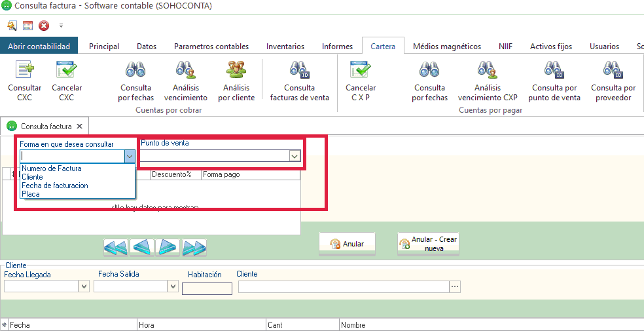Open the Fecha Salida date dropdown
644x331 pixels.
click(173, 286)
